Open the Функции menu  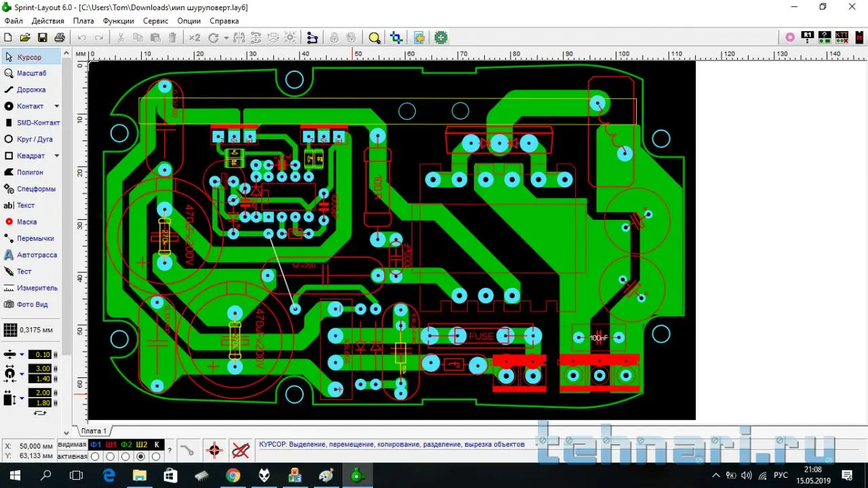pyautogui.click(x=119, y=21)
